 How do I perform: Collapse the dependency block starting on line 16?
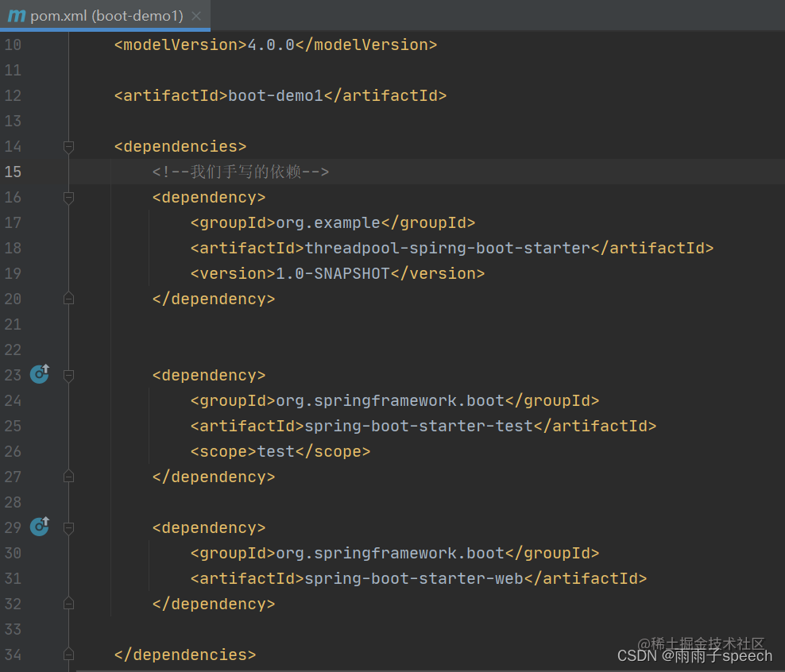(x=69, y=198)
